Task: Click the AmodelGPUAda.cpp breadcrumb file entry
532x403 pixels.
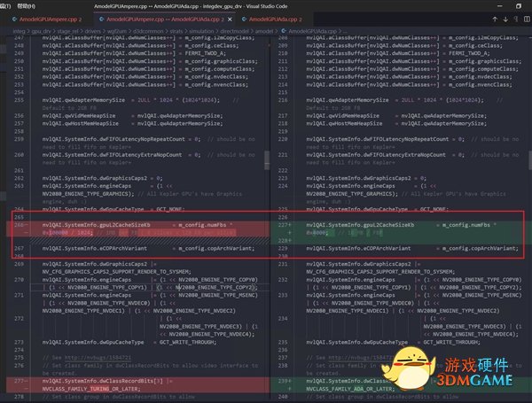Action: pyautogui.click(x=312, y=31)
